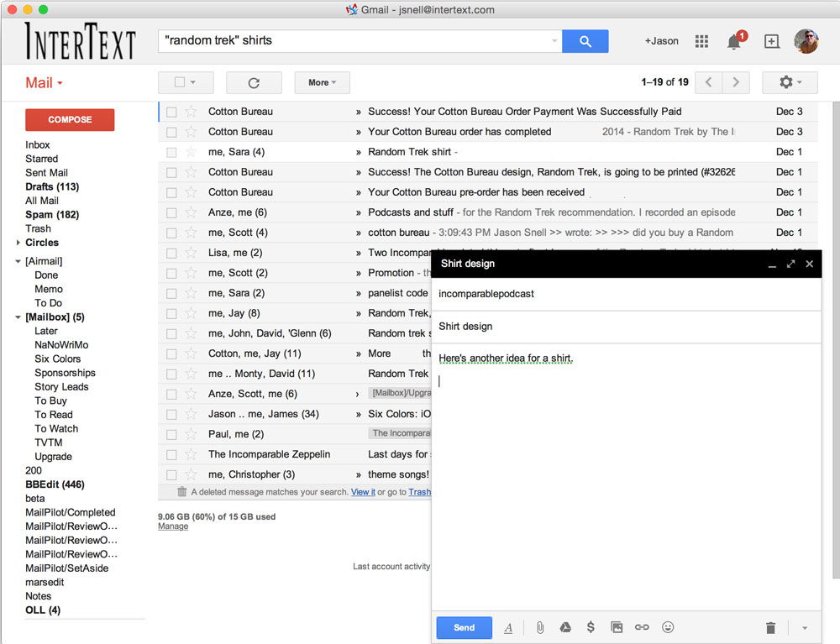Open the notifications bell icon
This screenshot has width=840, height=644.
pyautogui.click(x=734, y=41)
